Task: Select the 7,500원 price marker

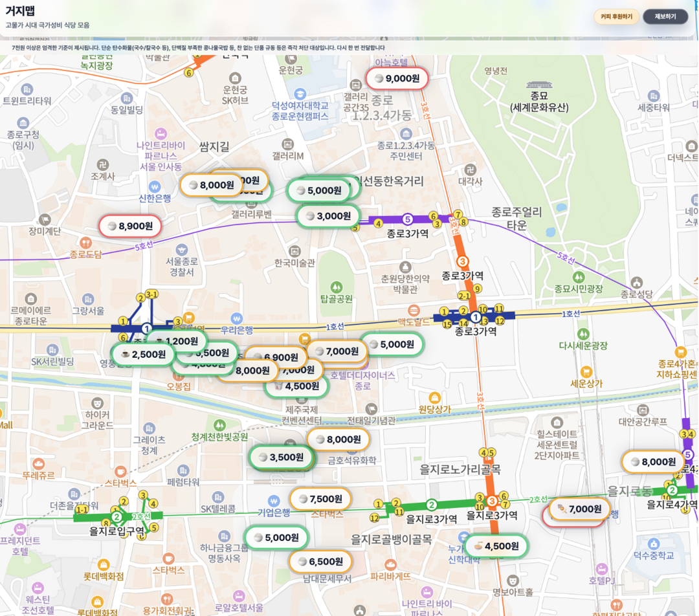Action: point(320,499)
